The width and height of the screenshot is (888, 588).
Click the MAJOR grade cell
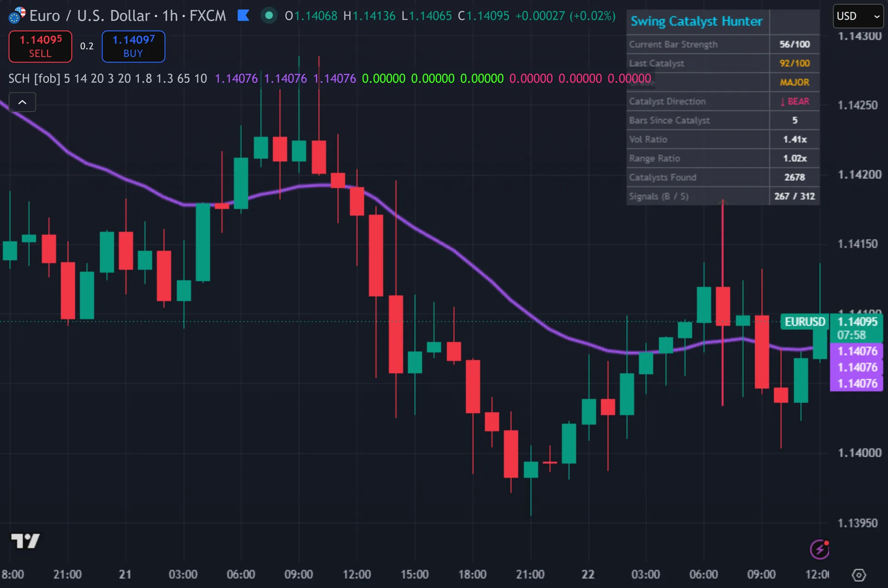(x=795, y=82)
